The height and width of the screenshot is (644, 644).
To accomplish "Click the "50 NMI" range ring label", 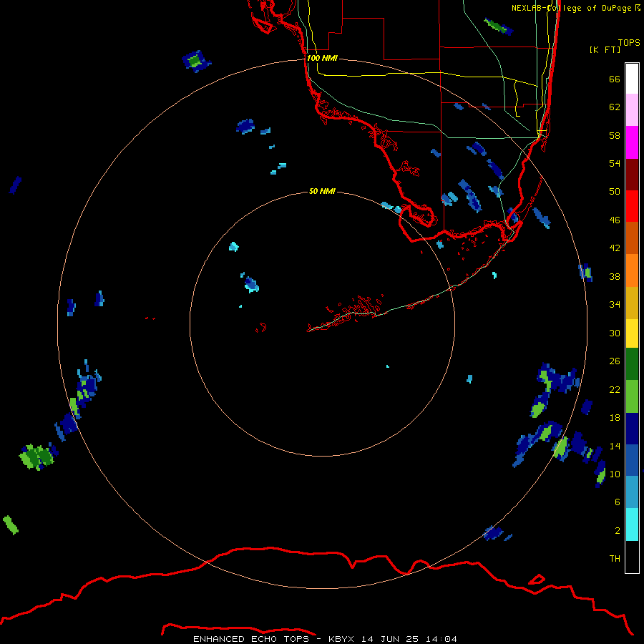I will 322,191.
